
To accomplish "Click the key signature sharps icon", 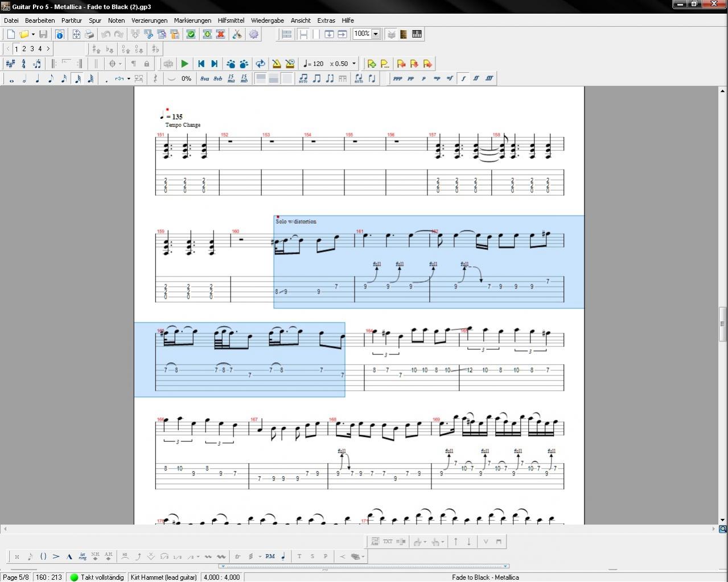I will tap(10, 64).
